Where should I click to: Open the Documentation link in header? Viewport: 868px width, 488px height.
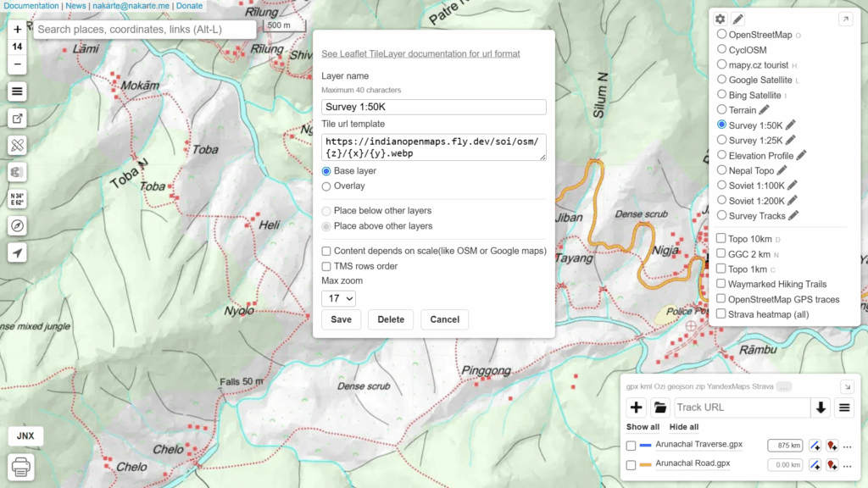[30, 5]
